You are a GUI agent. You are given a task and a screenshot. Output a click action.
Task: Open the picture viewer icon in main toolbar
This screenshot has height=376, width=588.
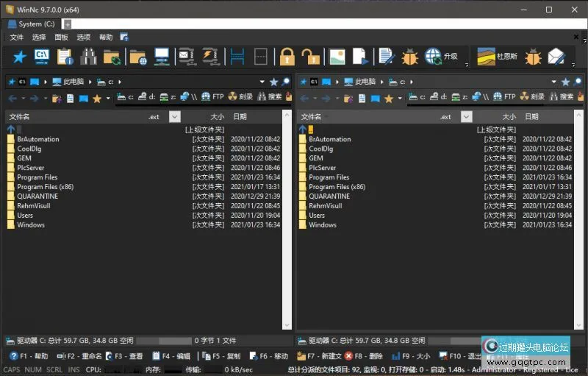coord(337,57)
